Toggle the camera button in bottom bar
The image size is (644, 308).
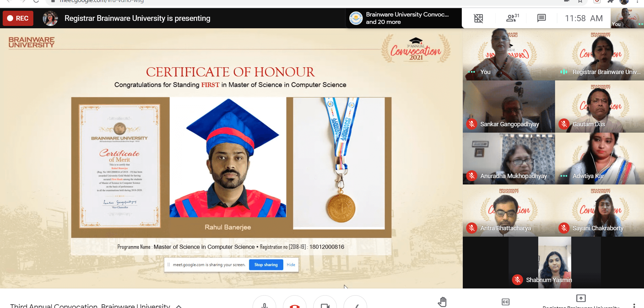(x=325, y=302)
